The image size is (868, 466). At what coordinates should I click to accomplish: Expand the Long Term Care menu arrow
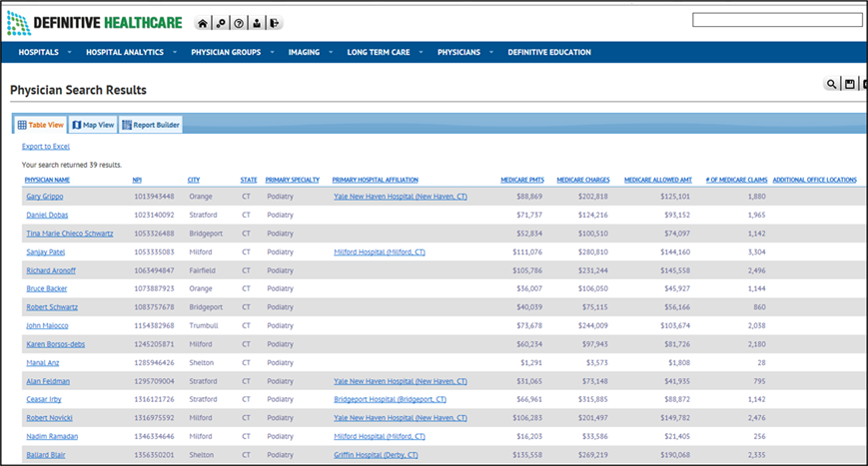(421, 52)
